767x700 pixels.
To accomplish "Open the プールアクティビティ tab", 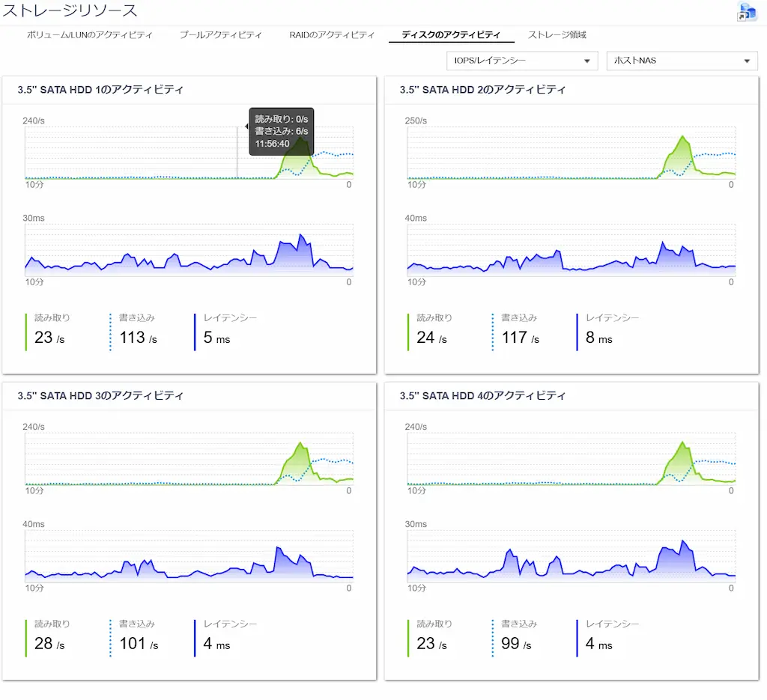I will click(221, 34).
